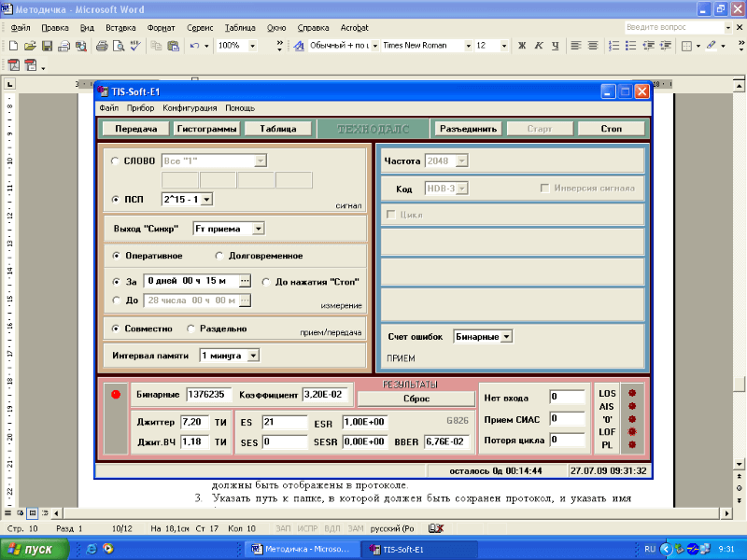Viewport: 747px width, 560px height.
Task: Choose the Оперативное measurement mode
Action: [116, 256]
